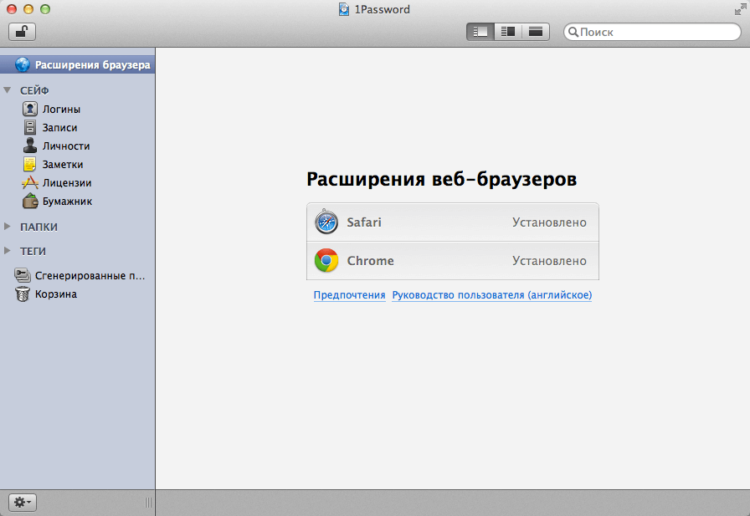The height and width of the screenshot is (516, 750).
Task: Click the Бумажник wallet icon
Action: pyautogui.click(x=30, y=201)
